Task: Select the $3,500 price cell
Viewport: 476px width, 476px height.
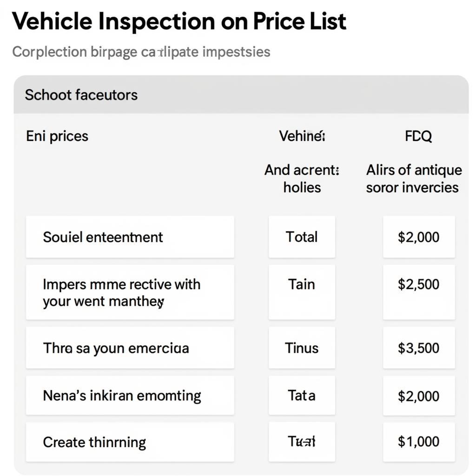Action: [419, 348]
